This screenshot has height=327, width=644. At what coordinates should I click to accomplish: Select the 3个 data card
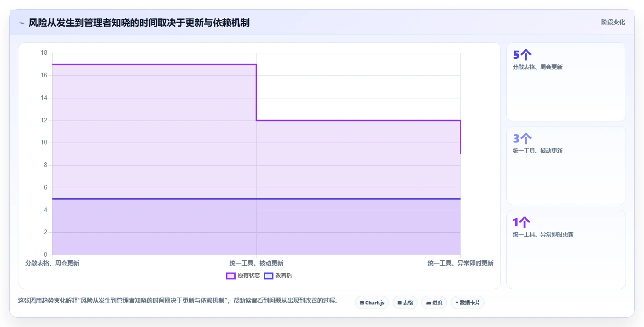pos(566,166)
